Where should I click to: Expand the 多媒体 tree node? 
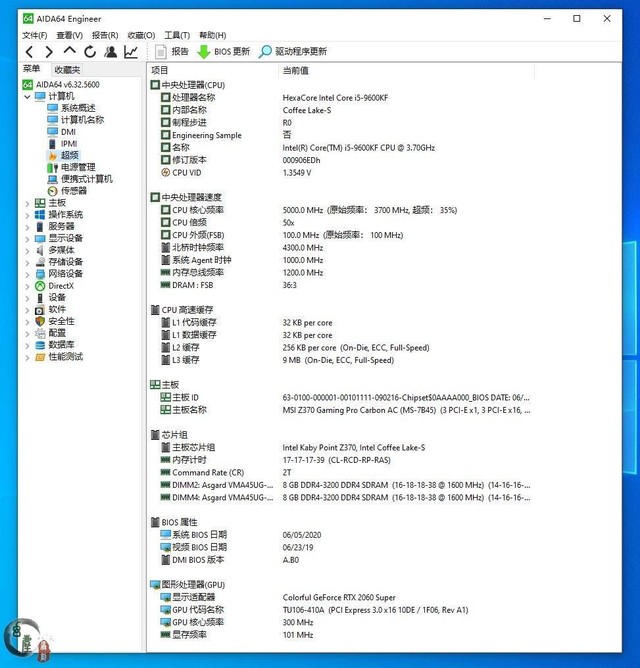point(27,251)
